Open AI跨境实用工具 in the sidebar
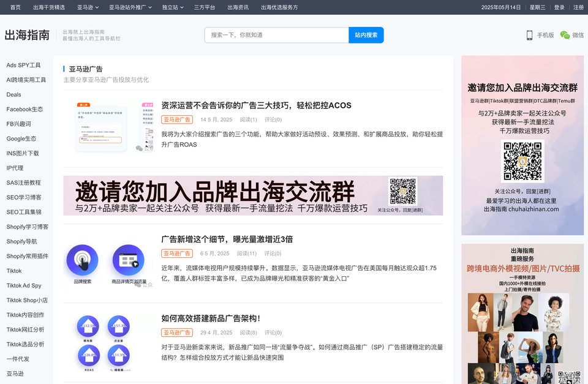588x384 pixels. click(26, 80)
